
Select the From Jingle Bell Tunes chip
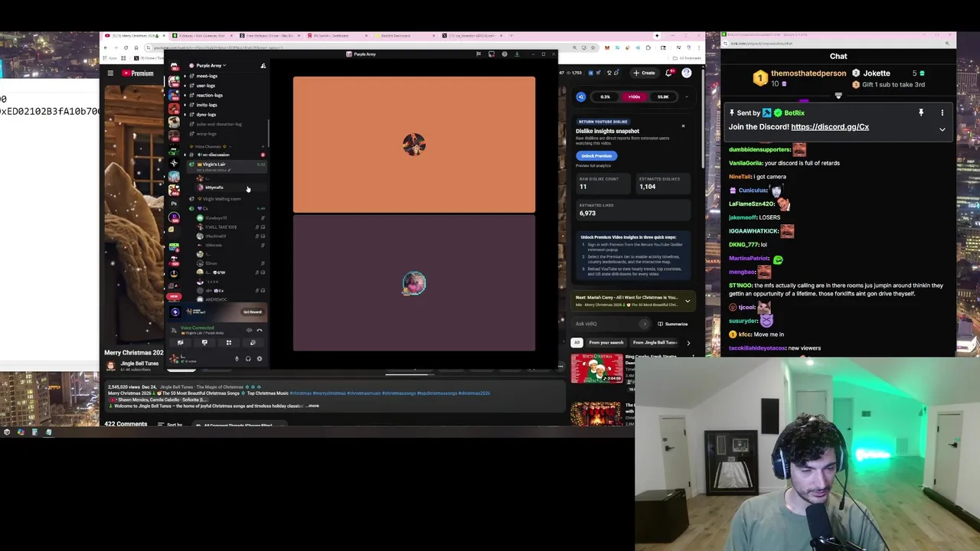pos(655,342)
